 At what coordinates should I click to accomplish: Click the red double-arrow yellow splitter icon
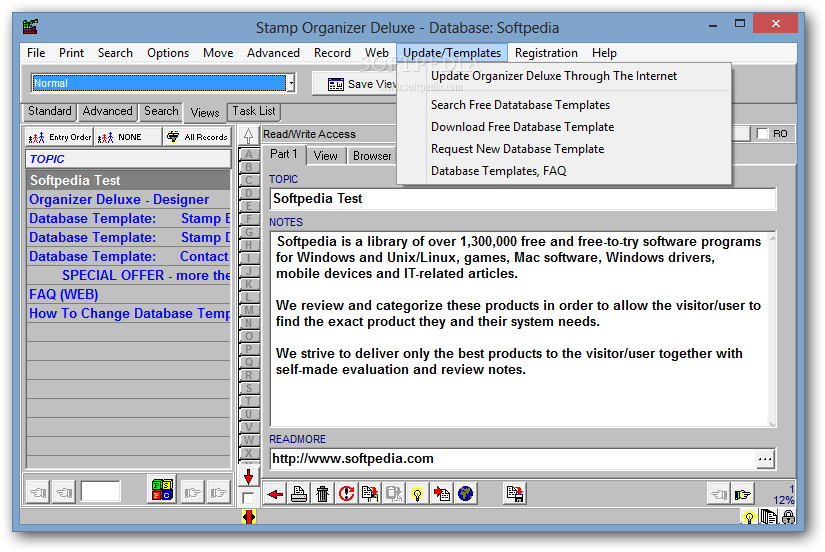point(249,517)
